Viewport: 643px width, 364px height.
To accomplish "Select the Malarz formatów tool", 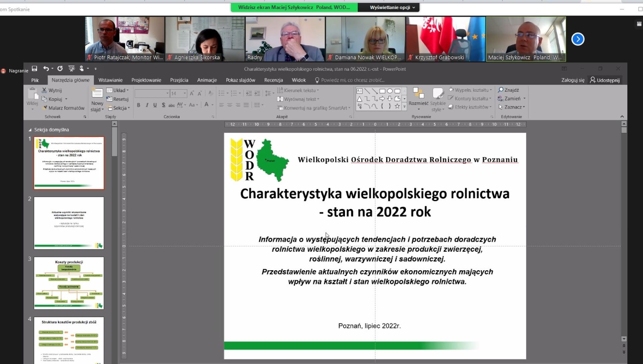I will tap(63, 108).
